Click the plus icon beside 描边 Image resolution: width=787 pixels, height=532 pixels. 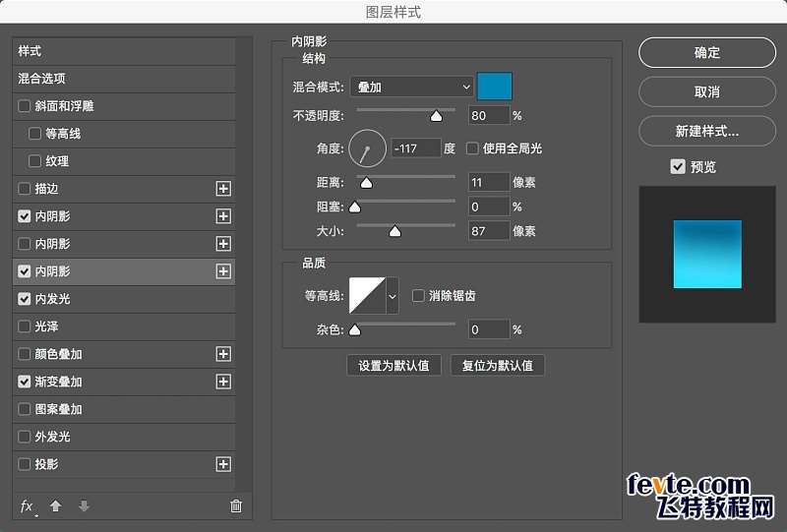coord(223,189)
